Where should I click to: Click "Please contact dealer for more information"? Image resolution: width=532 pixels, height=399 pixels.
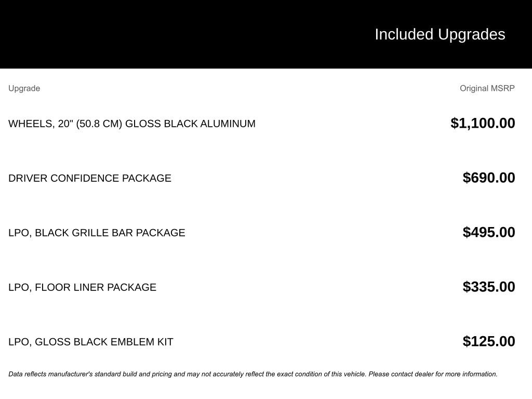coord(433,374)
